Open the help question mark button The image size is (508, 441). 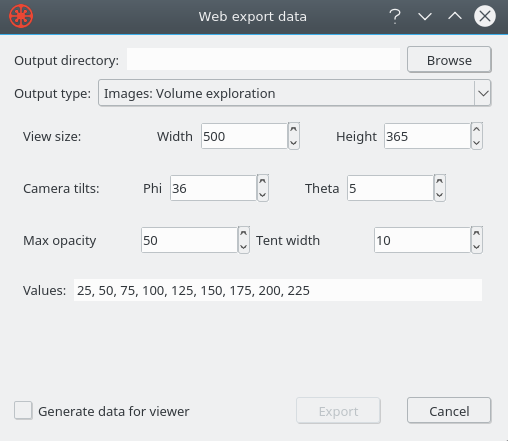coord(395,16)
